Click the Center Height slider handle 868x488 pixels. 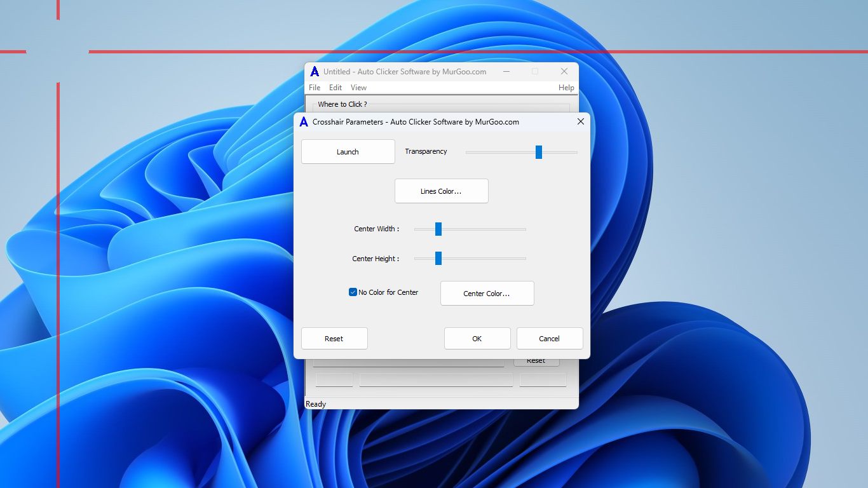point(438,258)
